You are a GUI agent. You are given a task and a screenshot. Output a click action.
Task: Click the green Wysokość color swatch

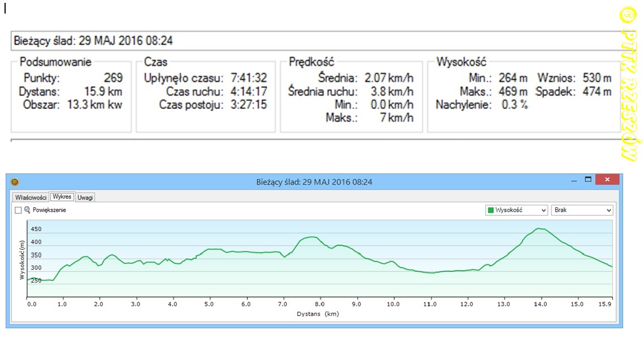[x=490, y=210]
